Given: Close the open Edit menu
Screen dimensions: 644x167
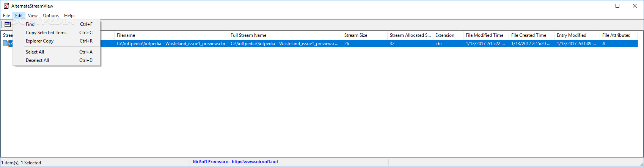Looking at the screenshot, I should 19,16.
